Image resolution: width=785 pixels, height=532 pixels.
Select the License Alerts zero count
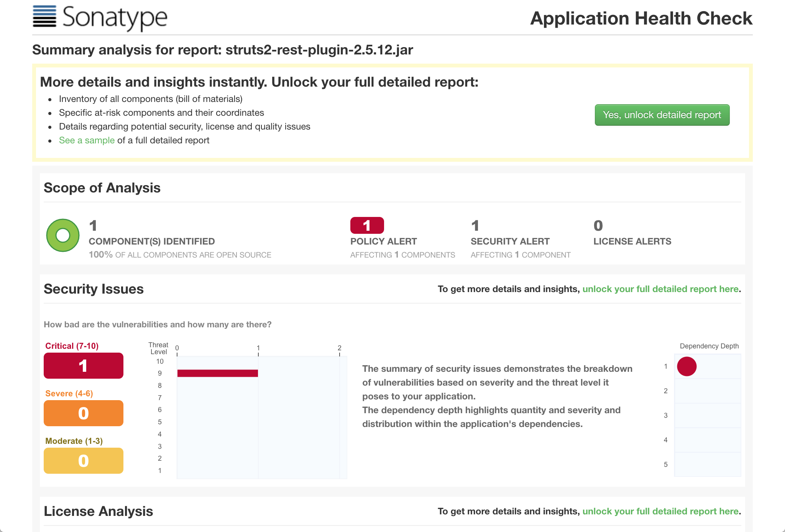(598, 226)
